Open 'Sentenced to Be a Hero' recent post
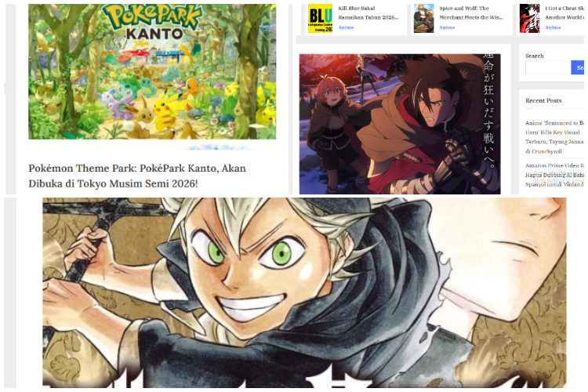 click(554, 137)
